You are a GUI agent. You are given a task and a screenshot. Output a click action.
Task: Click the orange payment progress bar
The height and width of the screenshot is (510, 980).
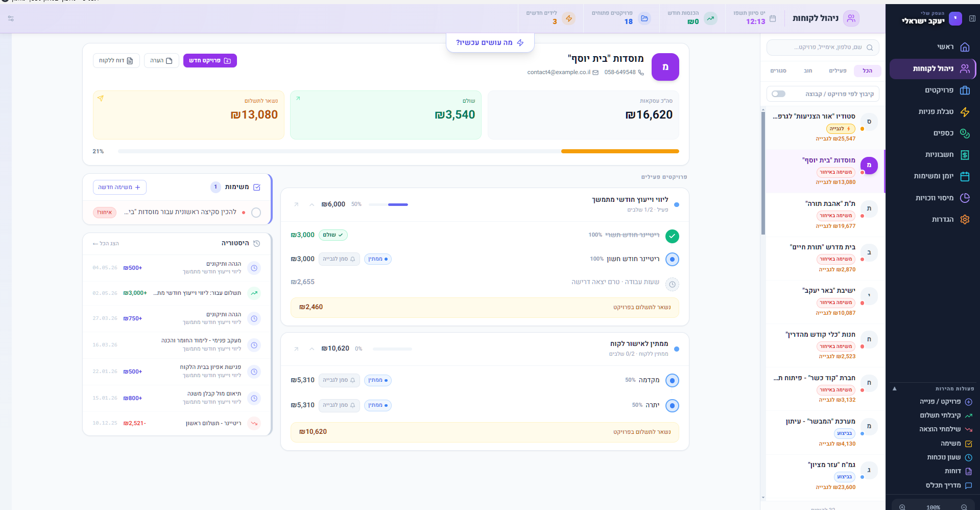tap(620, 151)
